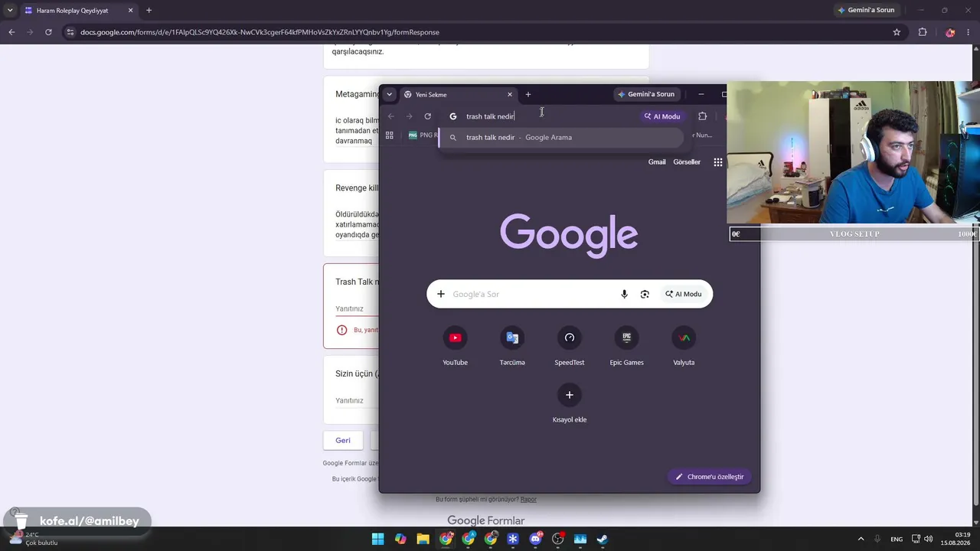Screen dimensions: 980x551
Task: Click Gemini'a Sorun in background window
Action: tap(866, 11)
